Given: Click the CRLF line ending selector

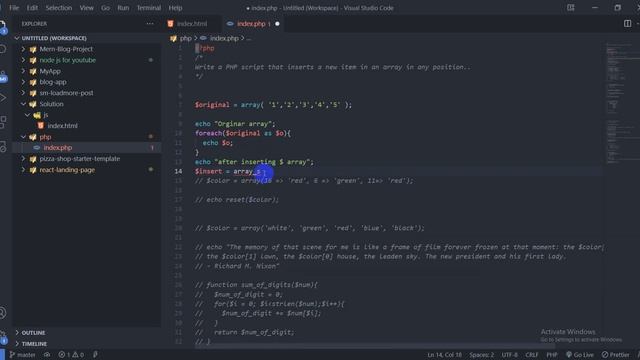Looking at the screenshot, I should pyautogui.click(x=532, y=355).
